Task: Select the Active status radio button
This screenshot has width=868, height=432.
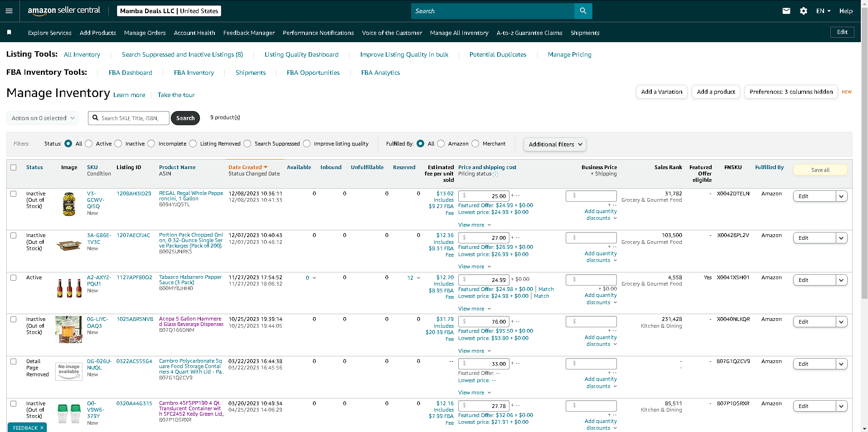Action: click(89, 144)
